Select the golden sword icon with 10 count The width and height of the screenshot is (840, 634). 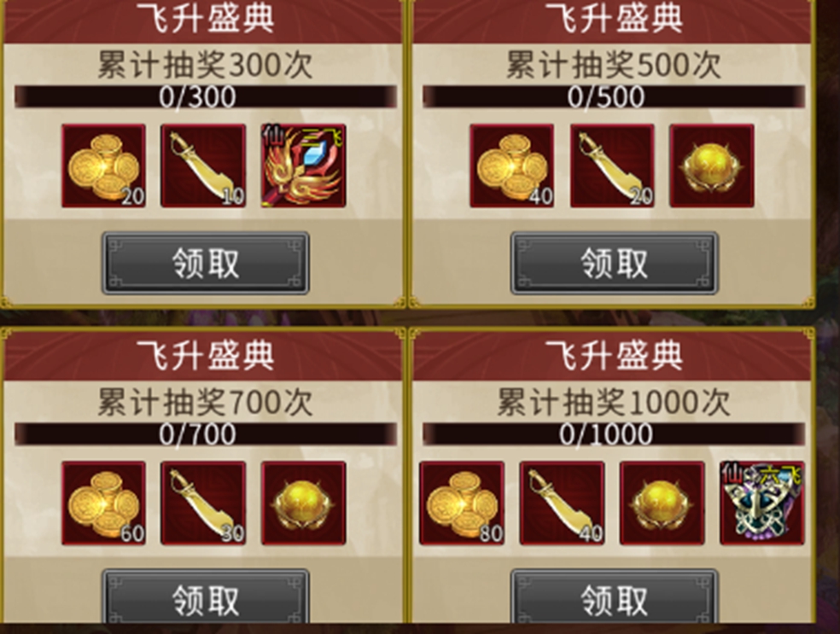click(x=203, y=166)
